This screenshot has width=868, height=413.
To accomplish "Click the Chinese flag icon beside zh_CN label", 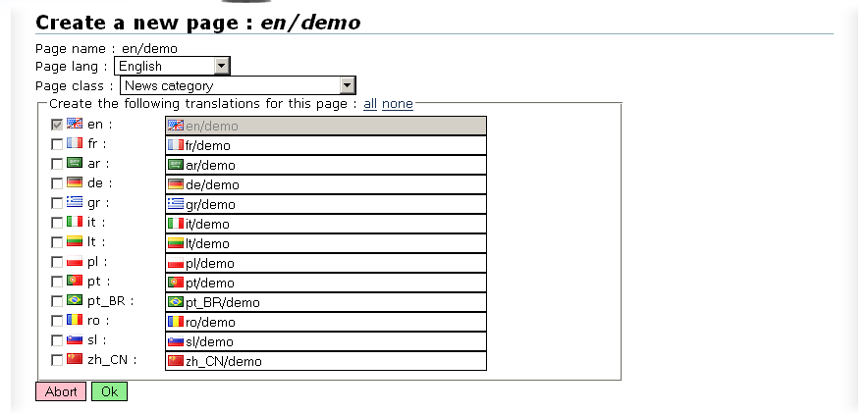I will pos(75,359).
